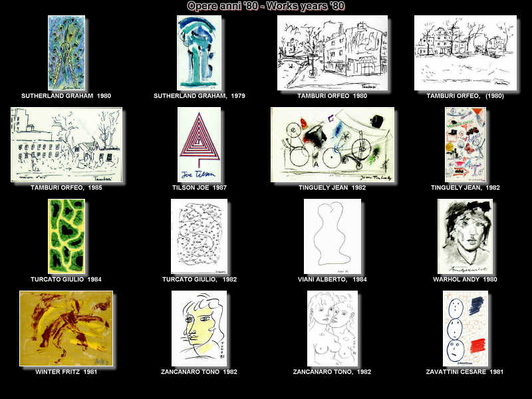Open the Zancanaro Tono 1982 two figures drawing
Viewport: 532px width, 399px height.
[332, 328]
